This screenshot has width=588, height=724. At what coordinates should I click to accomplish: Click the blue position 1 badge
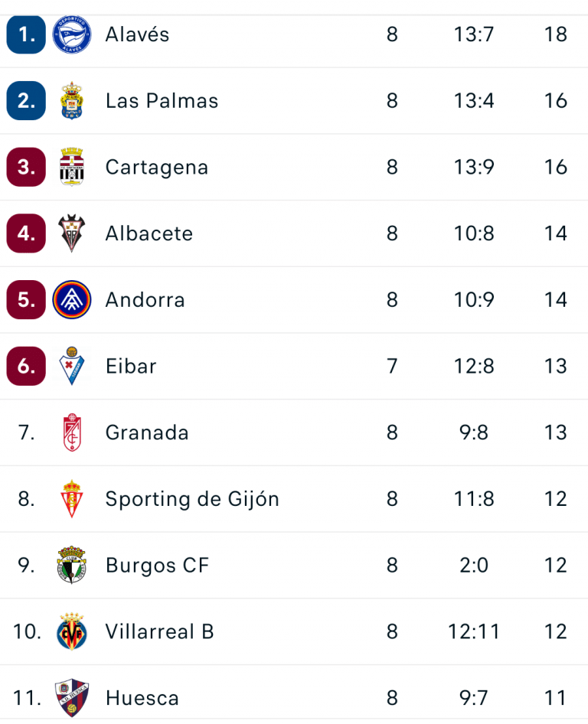(x=27, y=34)
